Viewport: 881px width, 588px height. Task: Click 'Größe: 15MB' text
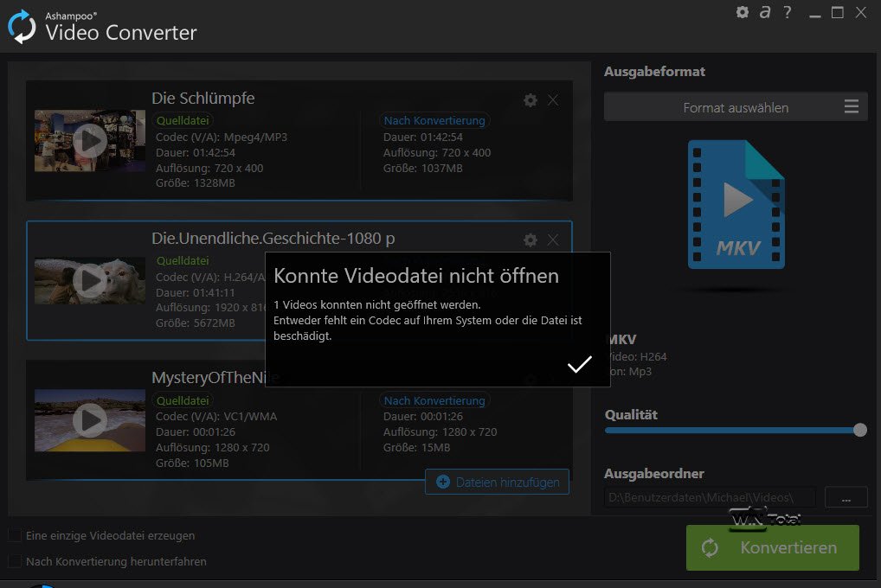point(416,448)
